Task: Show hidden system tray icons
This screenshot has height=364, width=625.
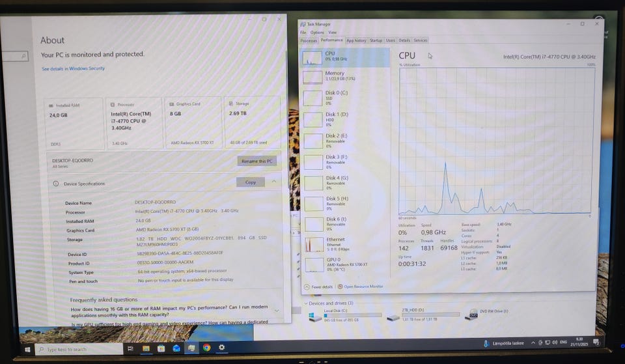Action: [x=533, y=343]
